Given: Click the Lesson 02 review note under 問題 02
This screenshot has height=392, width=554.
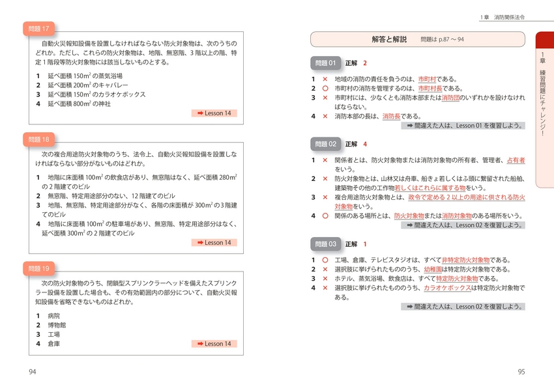Looking at the screenshot, I should [x=463, y=225].
